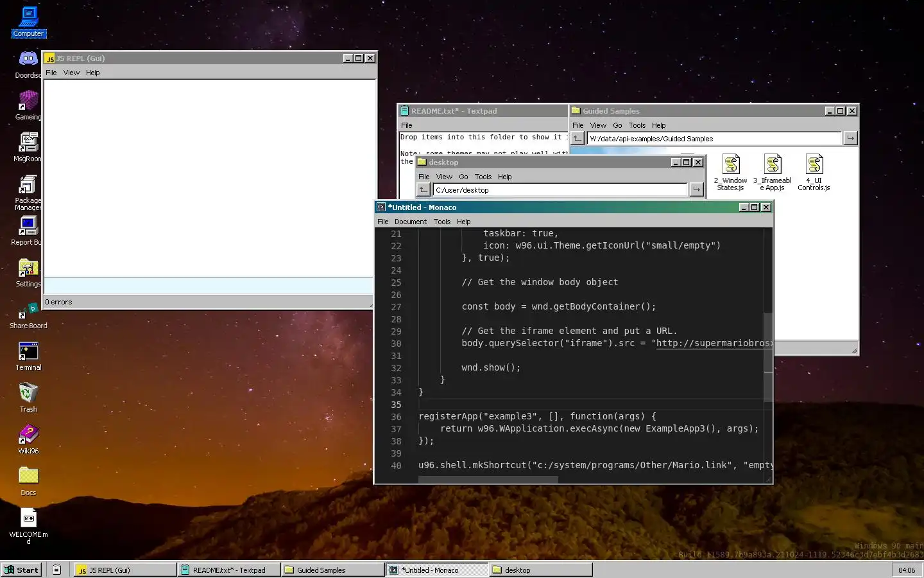Launch the MsgRoom desktop icon
This screenshot has width=924, height=578.
point(28,147)
